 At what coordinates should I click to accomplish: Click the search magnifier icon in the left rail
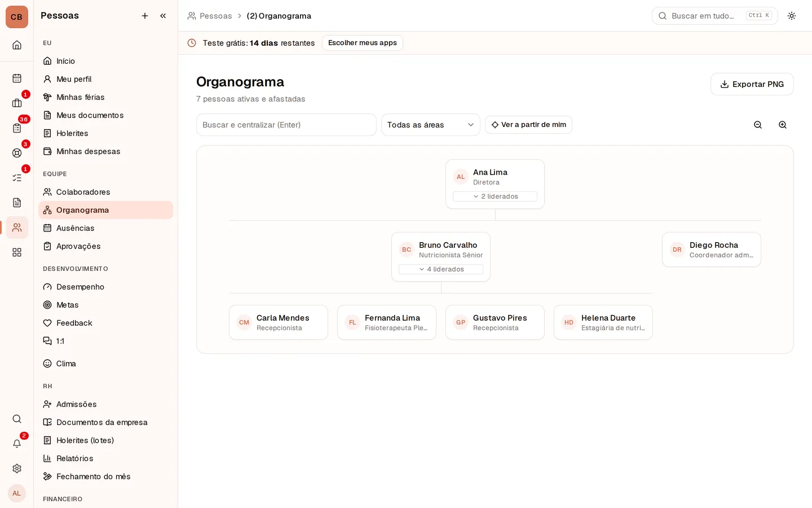(x=17, y=419)
